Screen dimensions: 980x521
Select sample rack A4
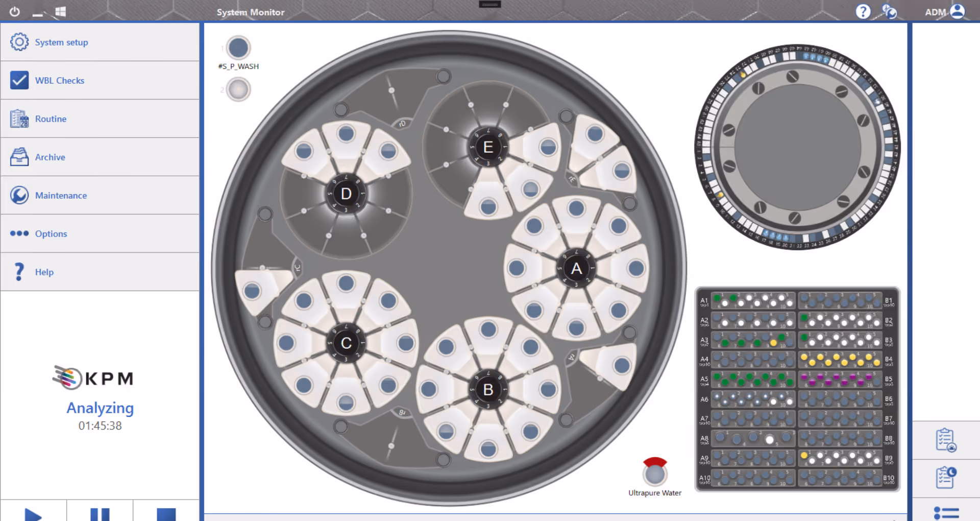pyautogui.click(x=754, y=360)
